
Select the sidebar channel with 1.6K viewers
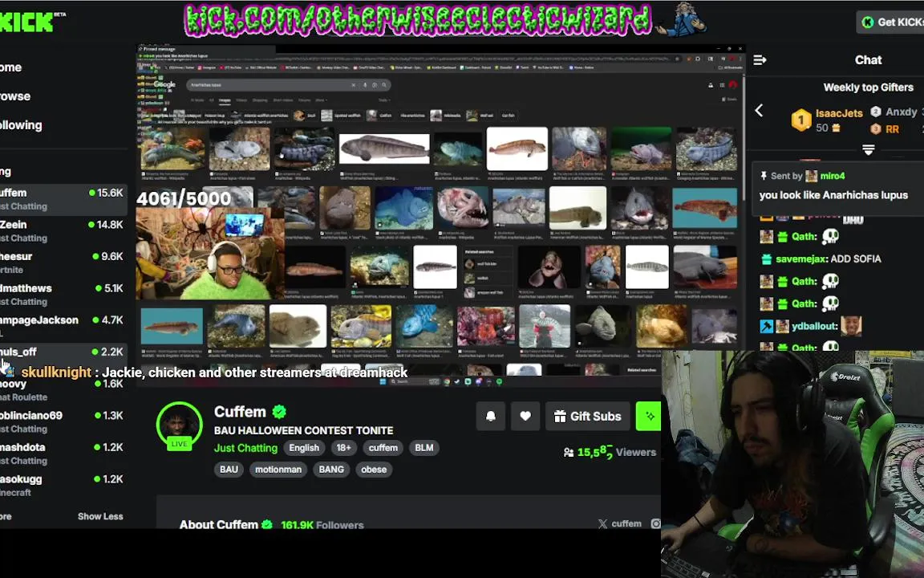click(63, 390)
